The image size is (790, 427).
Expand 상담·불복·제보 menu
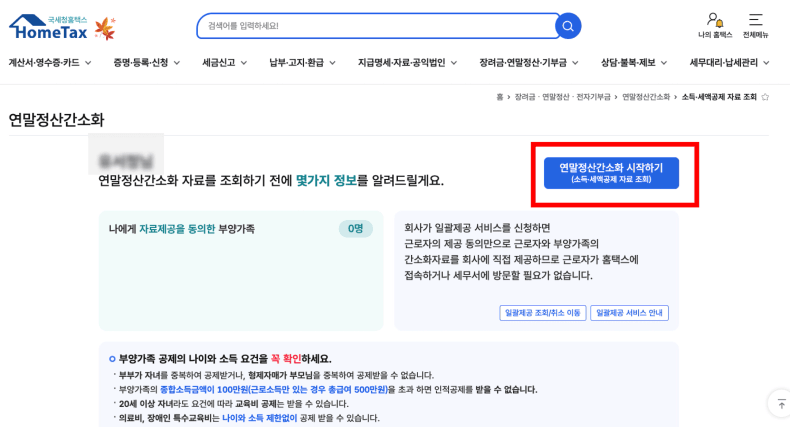click(634, 63)
